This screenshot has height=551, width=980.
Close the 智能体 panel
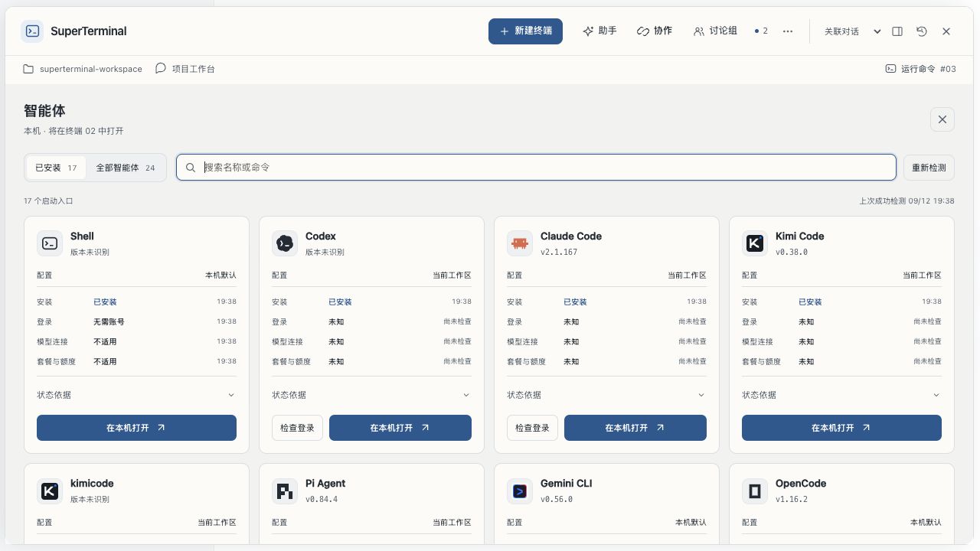tap(942, 119)
